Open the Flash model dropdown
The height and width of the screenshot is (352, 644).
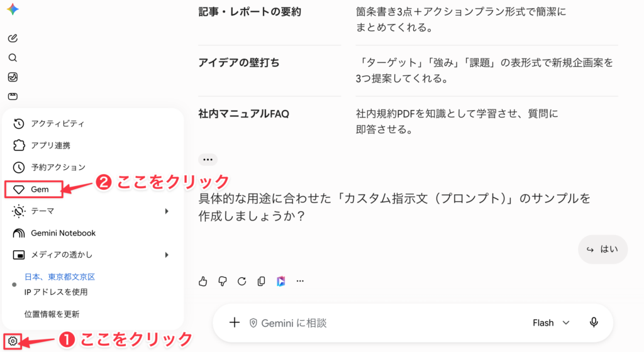coord(551,323)
